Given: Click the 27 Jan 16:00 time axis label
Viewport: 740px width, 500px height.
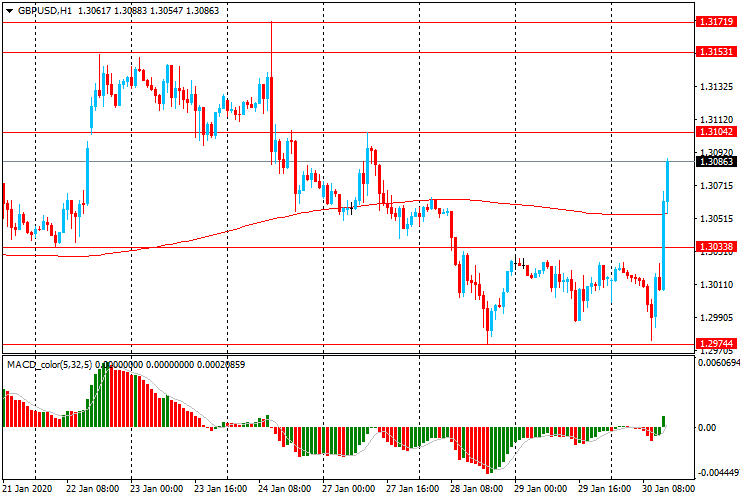Looking at the screenshot, I should click(x=412, y=488).
